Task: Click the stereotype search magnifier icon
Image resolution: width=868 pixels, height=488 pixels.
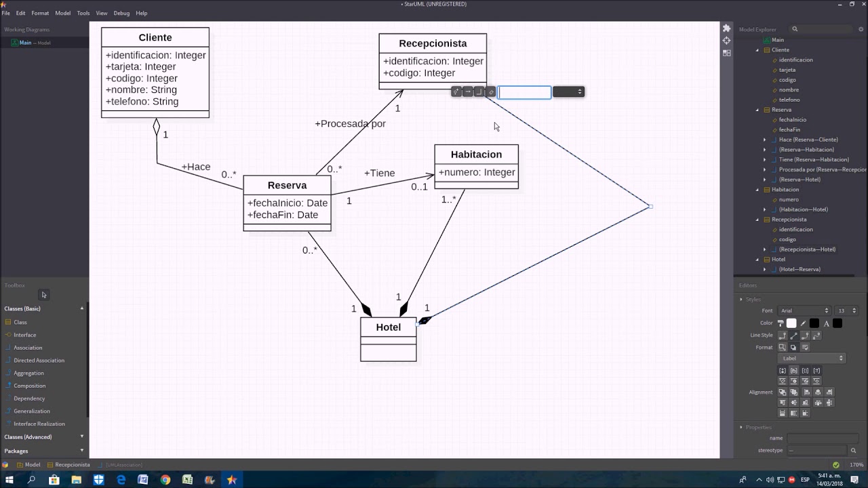Action: [853, 451]
